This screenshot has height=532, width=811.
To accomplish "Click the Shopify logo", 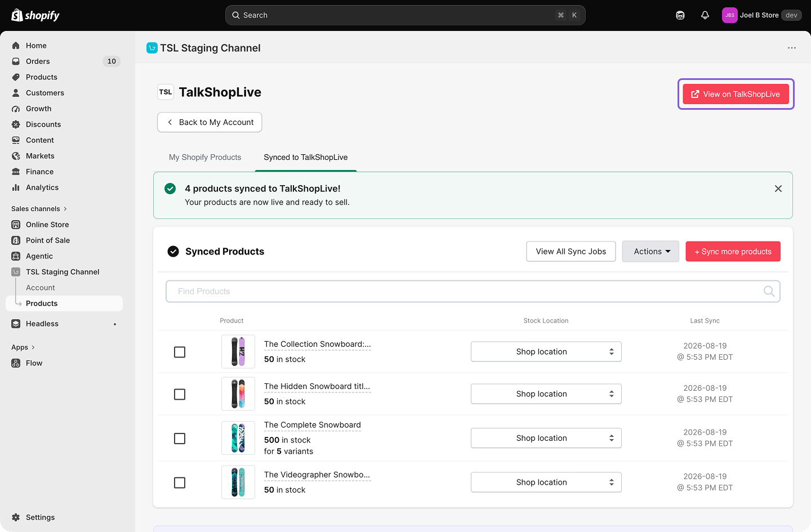I will (x=35, y=15).
